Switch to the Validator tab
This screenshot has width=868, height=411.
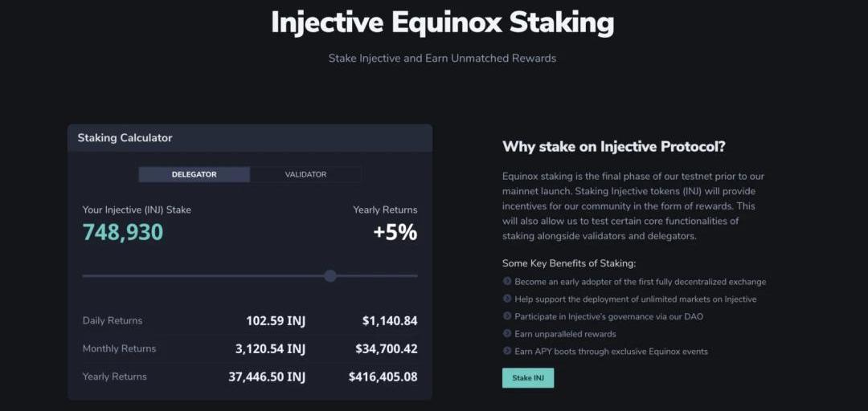pyautogui.click(x=305, y=174)
